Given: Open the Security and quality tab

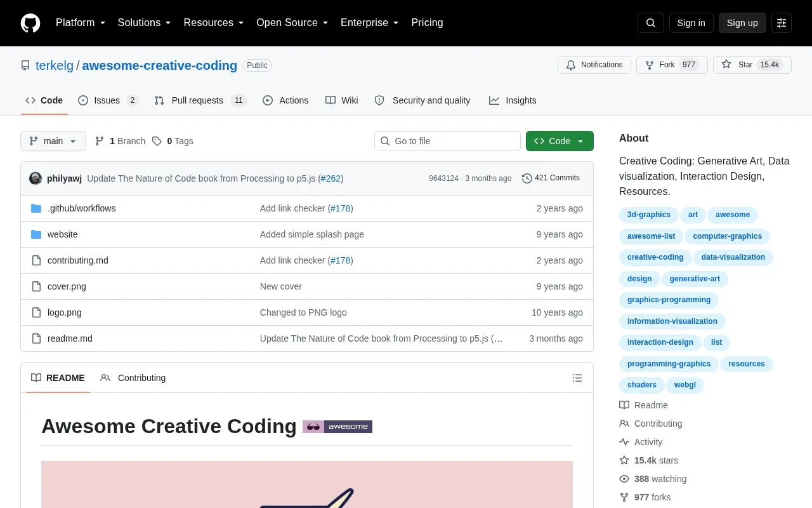Looking at the screenshot, I should (422, 100).
